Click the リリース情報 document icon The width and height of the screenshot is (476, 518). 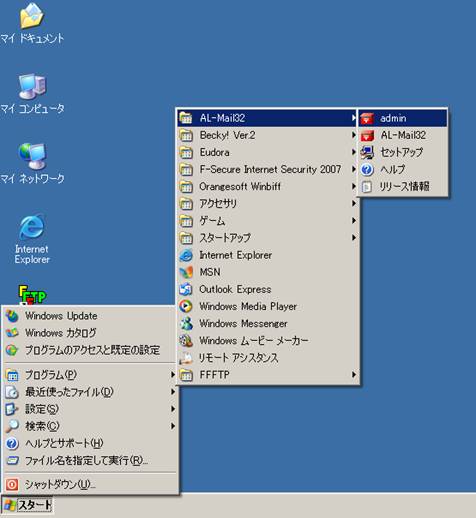(367, 187)
